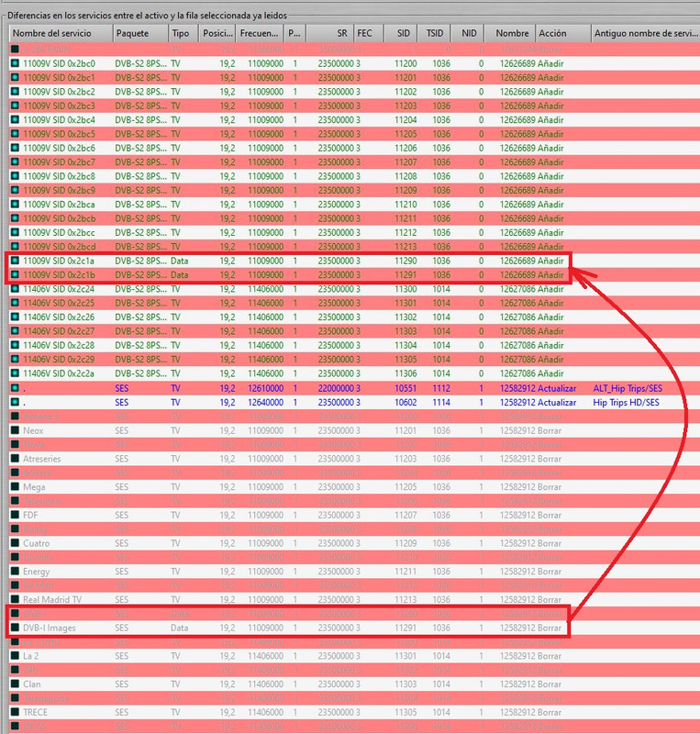The width and height of the screenshot is (700, 734).
Task: Sort by FEC column header
Action: 369,33
